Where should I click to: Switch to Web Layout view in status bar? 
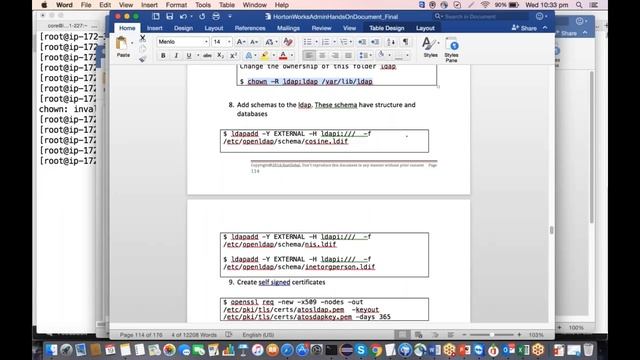pyautogui.click(x=418, y=335)
